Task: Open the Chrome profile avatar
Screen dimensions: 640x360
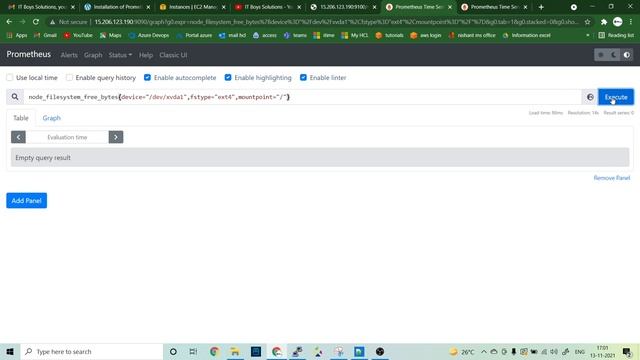Action: coord(618,22)
